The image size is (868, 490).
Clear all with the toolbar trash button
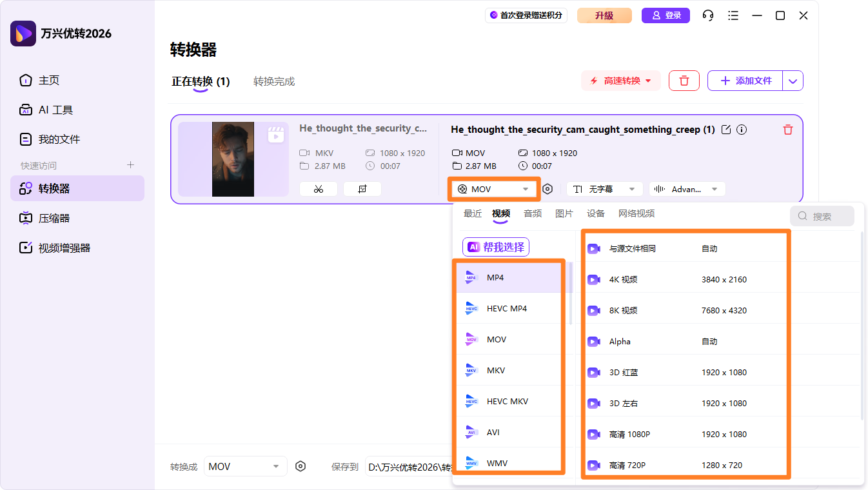tap(684, 81)
